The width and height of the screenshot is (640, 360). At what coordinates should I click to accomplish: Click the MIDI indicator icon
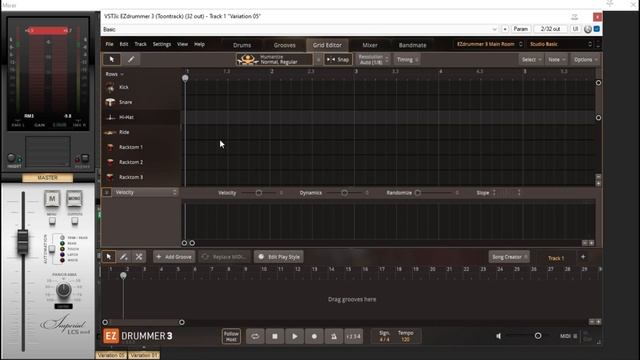coord(575,336)
